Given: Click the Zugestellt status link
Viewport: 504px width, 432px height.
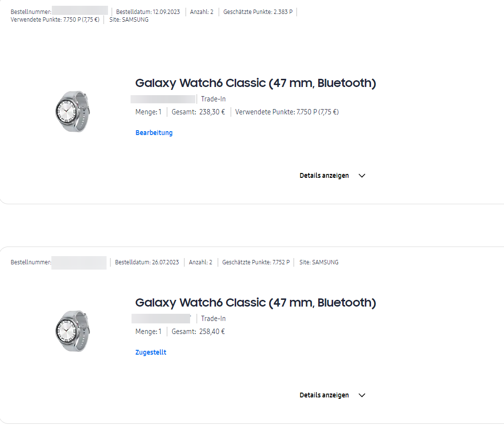Looking at the screenshot, I should tap(151, 352).
